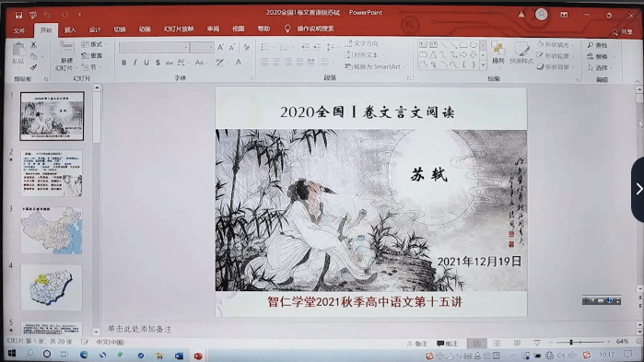Open the font size combo box

tap(202, 47)
